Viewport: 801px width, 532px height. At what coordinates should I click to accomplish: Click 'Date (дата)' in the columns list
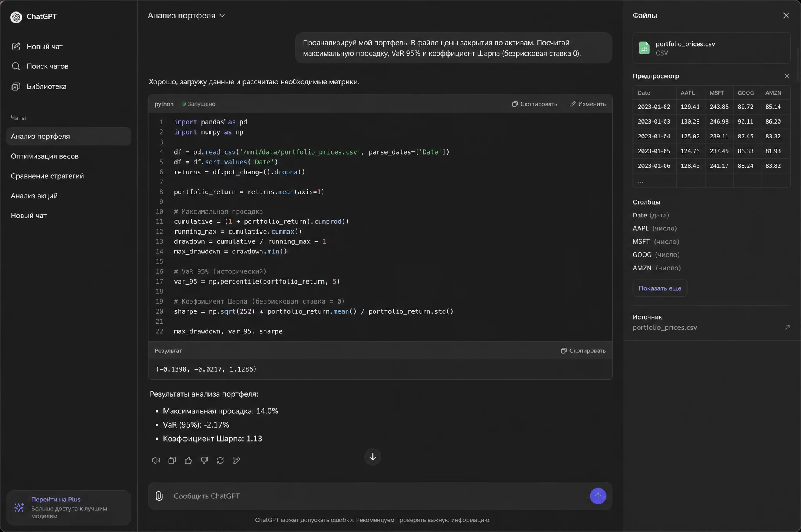[x=651, y=215]
